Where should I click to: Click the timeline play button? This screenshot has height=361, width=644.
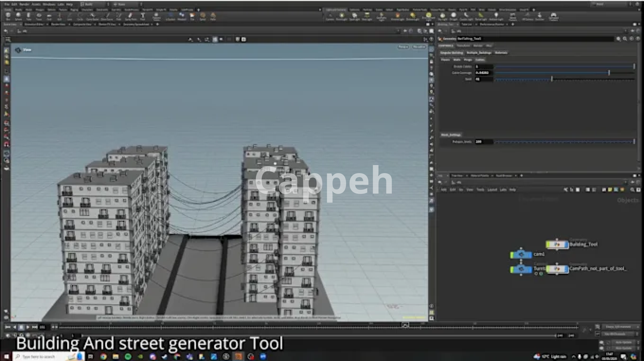pos(28,327)
